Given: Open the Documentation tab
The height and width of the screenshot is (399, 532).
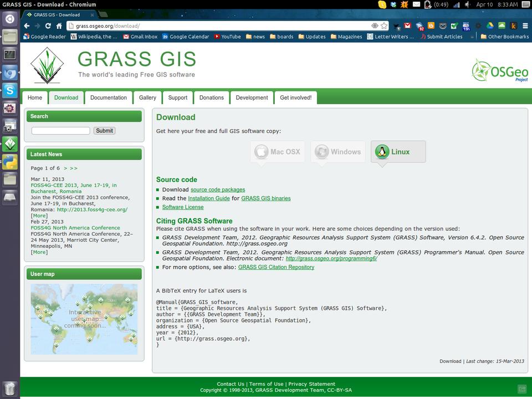Looking at the screenshot, I should pyautogui.click(x=109, y=98).
